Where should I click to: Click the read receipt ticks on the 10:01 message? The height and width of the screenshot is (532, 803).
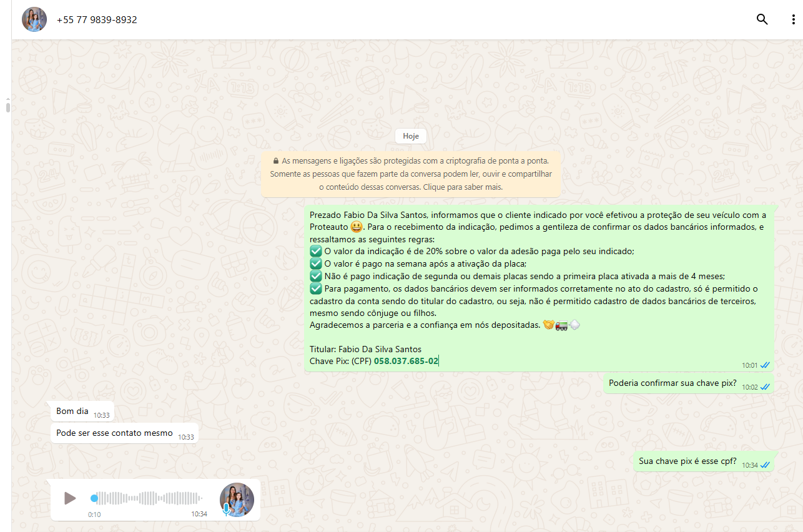click(x=765, y=365)
